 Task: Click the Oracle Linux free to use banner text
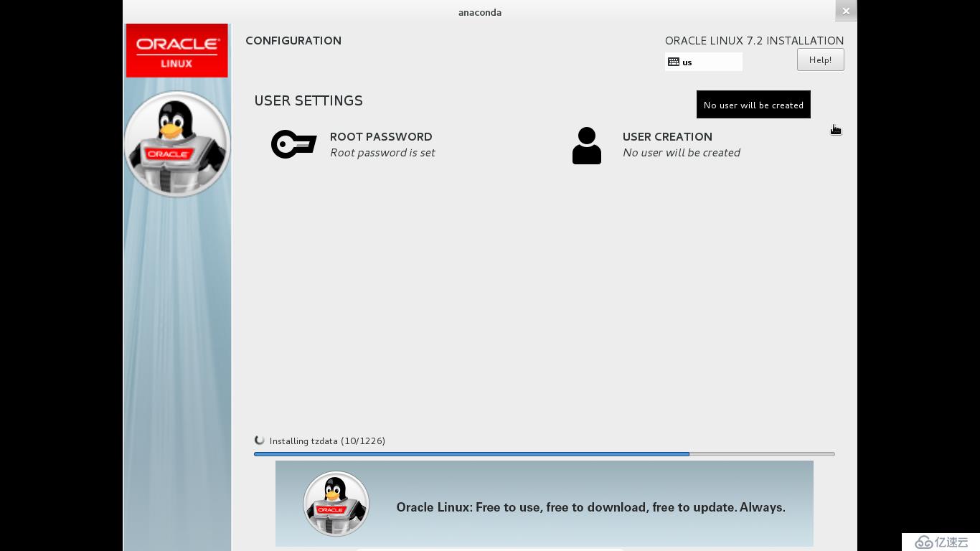coord(591,507)
